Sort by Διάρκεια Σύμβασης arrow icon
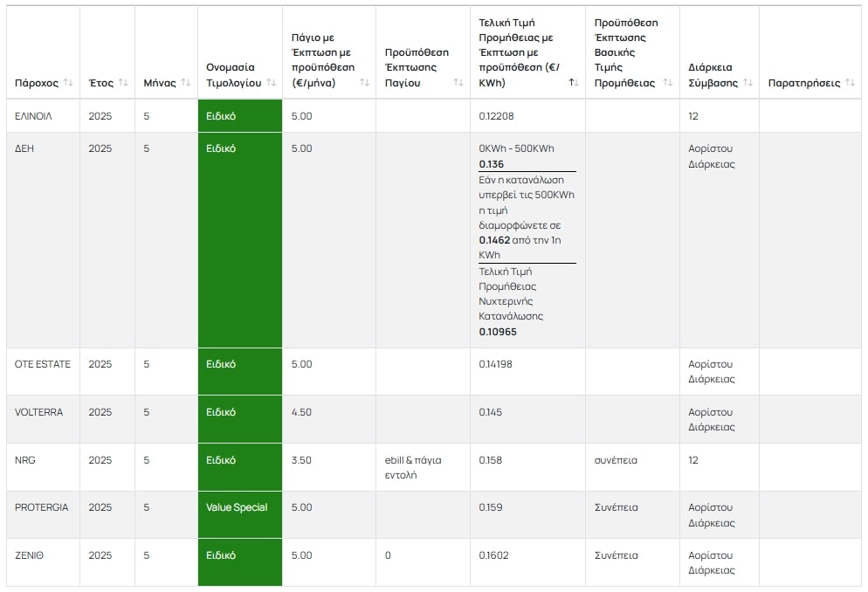Image resolution: width=868 pixels, height=592 pixels. (747, 83)
